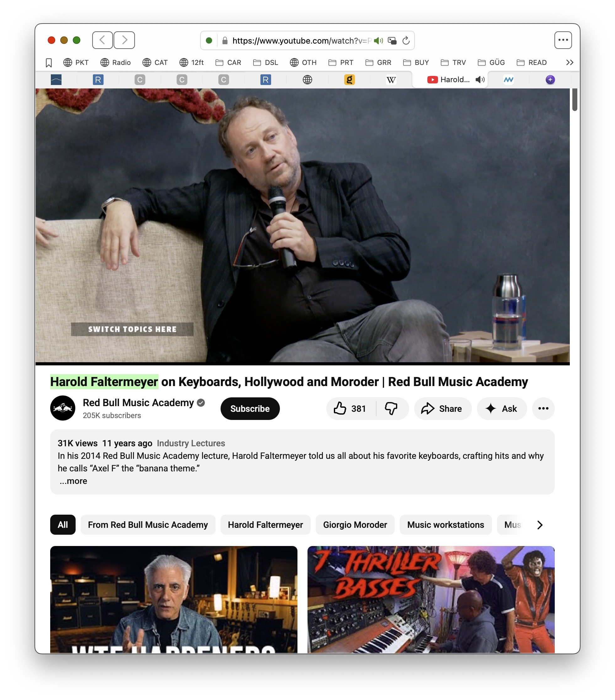Image resolution: width=615 pixels, height=700 pixels.
Task: Expand description with ...more
Action: pos(73,481)
